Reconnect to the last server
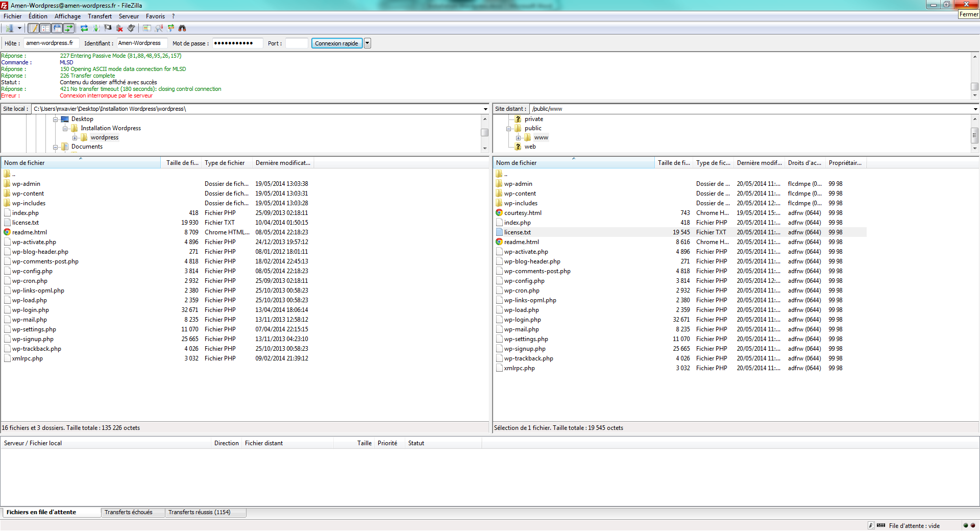The width and height of the screenshot is (980, 531). [131, 28]
